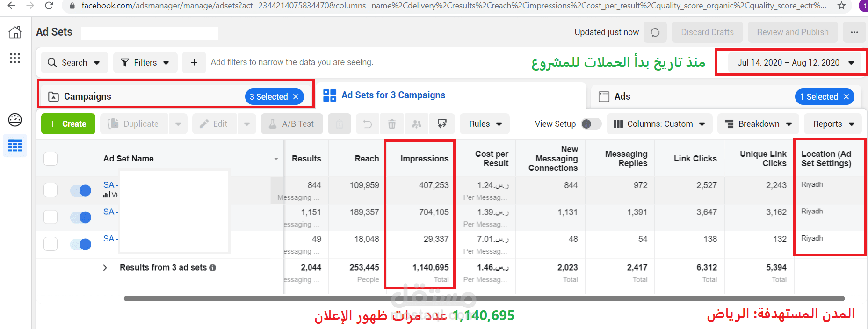Screen dimensions: 868x329
Task: Use the horizontal scrollbar under the table
Action: [484, 299]
